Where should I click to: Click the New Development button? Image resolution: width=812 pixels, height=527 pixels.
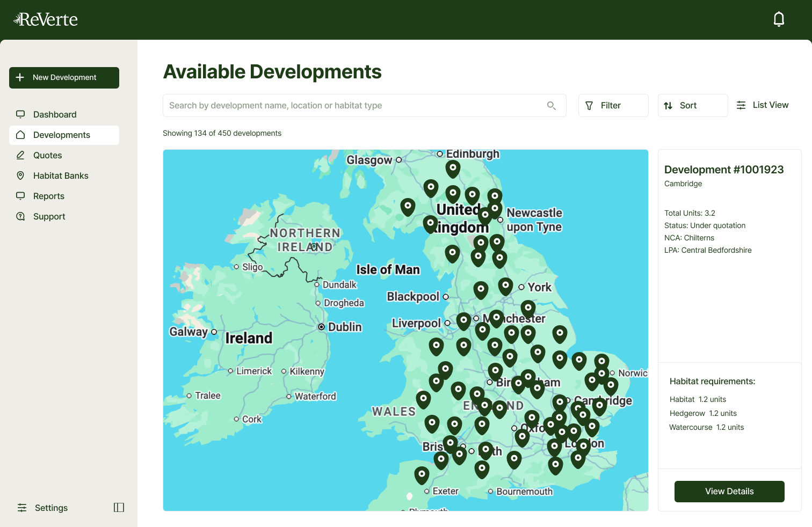64,78
